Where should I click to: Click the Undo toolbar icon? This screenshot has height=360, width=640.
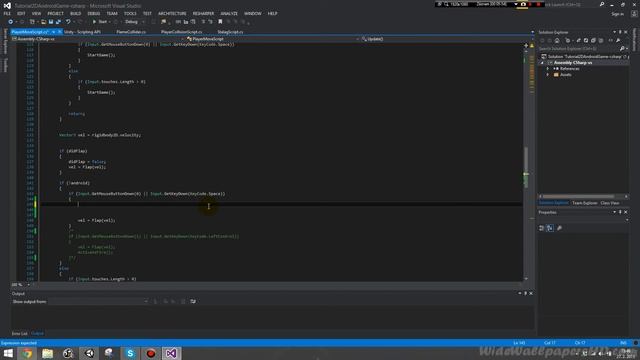[68, 22]
